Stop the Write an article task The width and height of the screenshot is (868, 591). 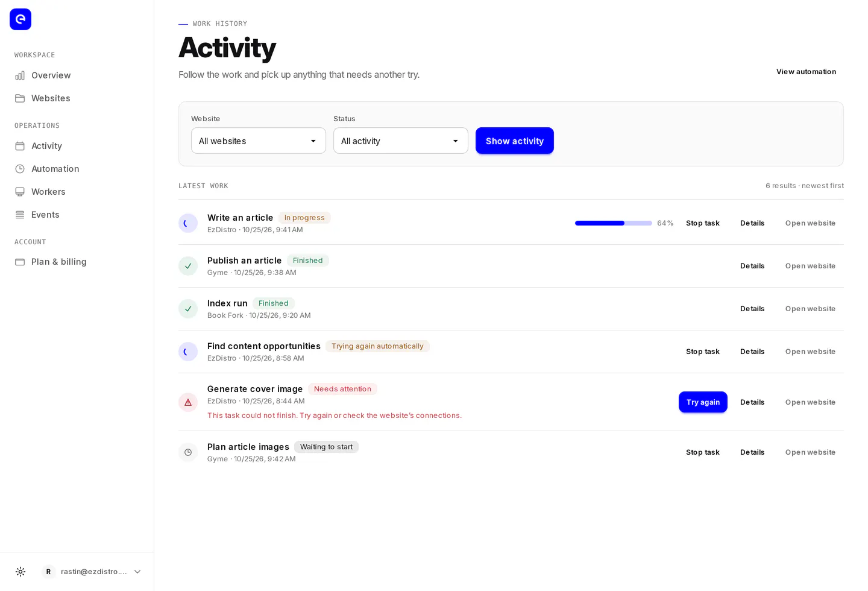(703, 223)
